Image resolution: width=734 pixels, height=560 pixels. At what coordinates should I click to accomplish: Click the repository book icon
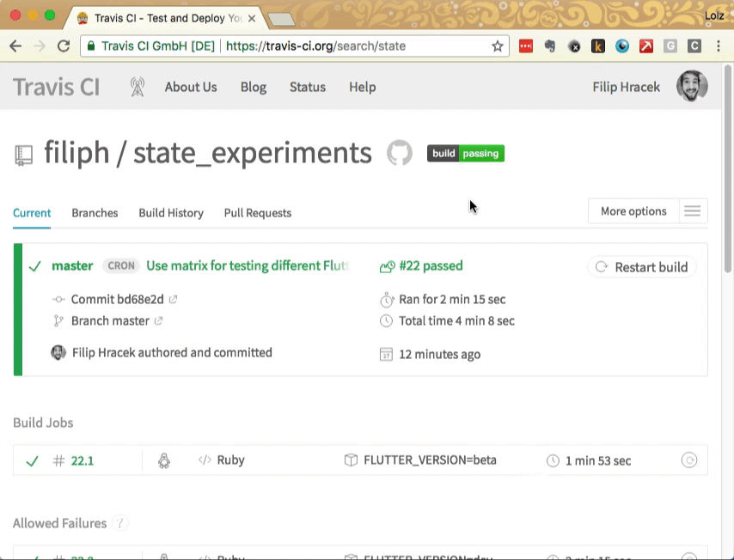pyautogui.click(x=23, y=155)
